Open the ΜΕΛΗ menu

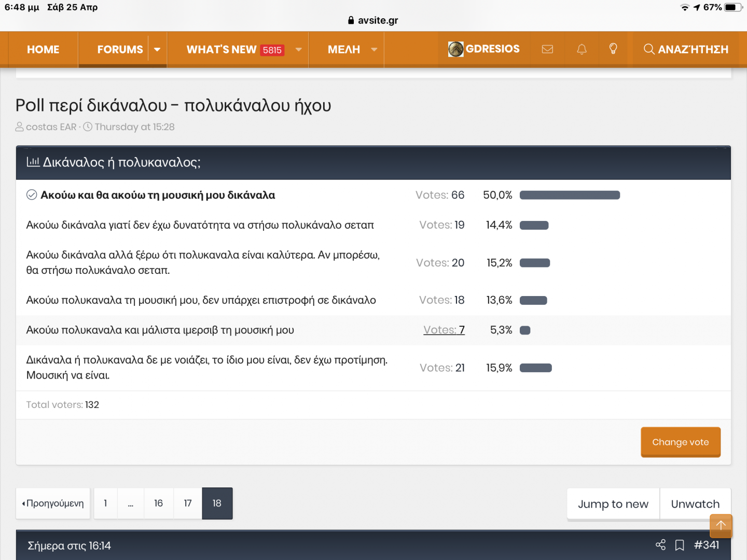click(344, 50)
